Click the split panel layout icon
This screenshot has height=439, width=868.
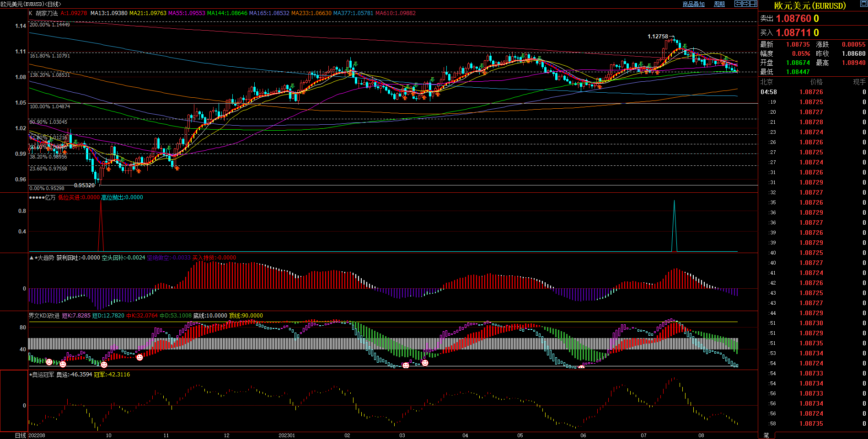[x=754, y=4]
